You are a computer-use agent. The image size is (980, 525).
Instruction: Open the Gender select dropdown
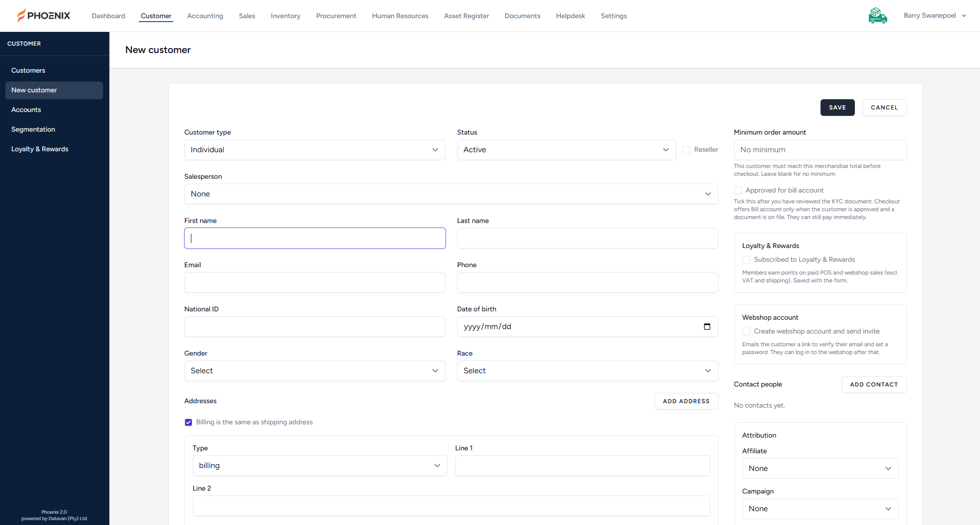click(315, 371)
